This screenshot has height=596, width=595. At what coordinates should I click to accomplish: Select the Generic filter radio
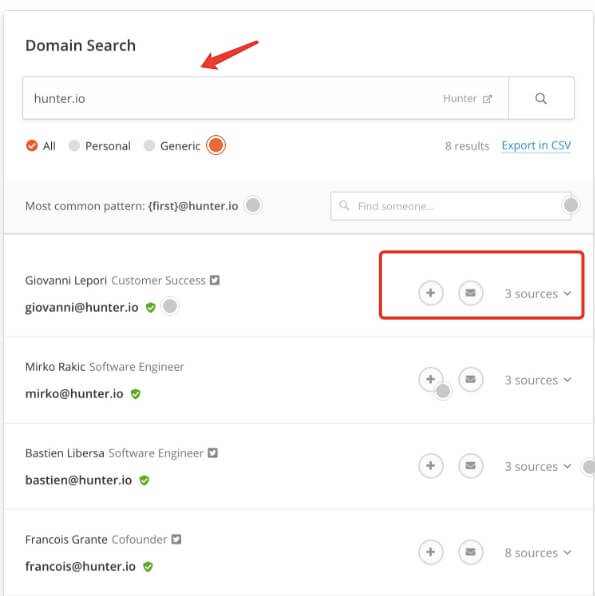pos(149,145)
